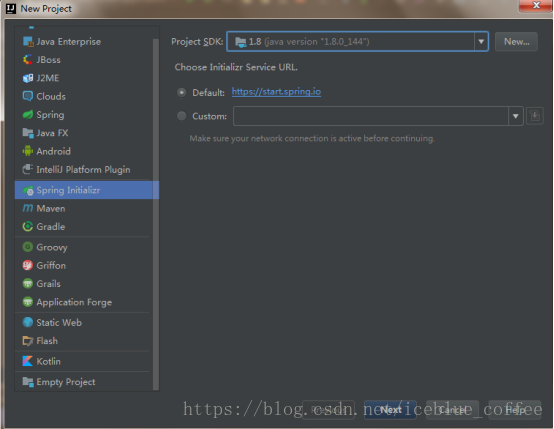Close the New Project dialog

tap(536, 5)
